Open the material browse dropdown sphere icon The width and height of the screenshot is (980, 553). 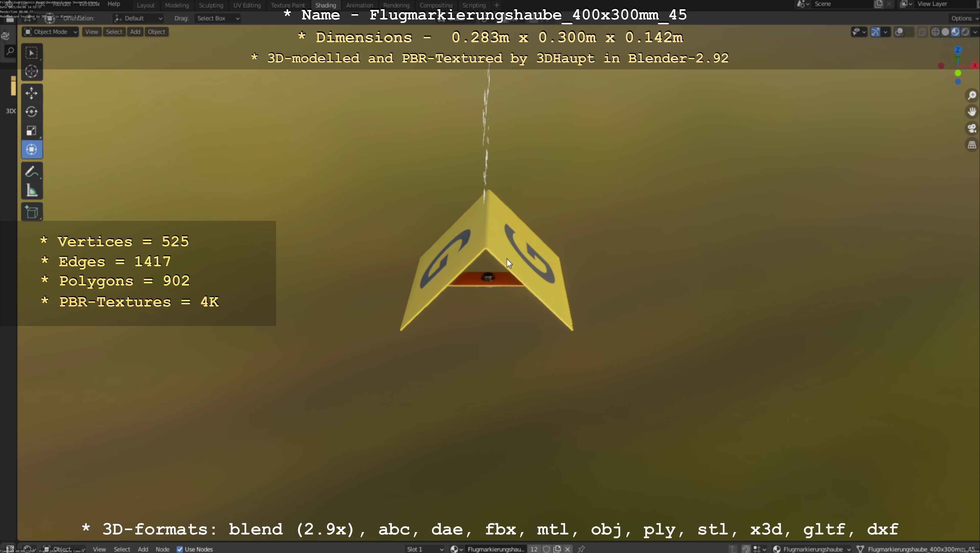point(456,549)
